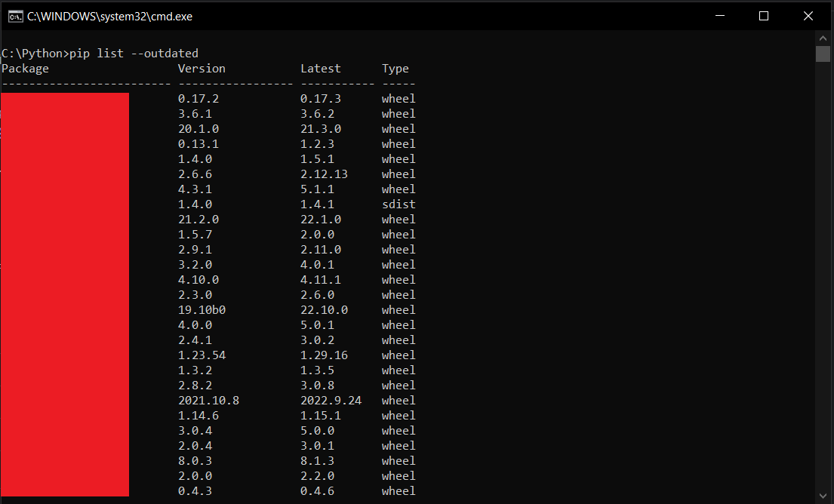Click the Version column header
The image size is (834, 504).
click(202, 69)
